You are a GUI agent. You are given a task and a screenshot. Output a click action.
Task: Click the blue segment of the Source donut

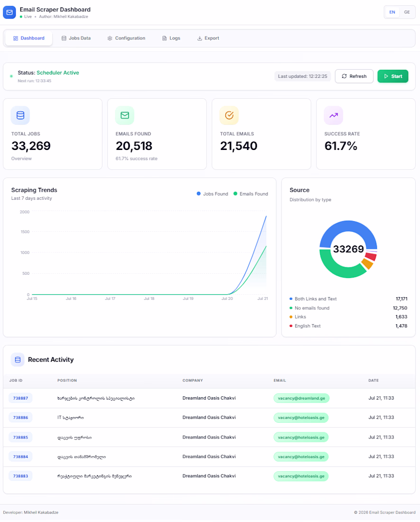(x=348, y=226)
